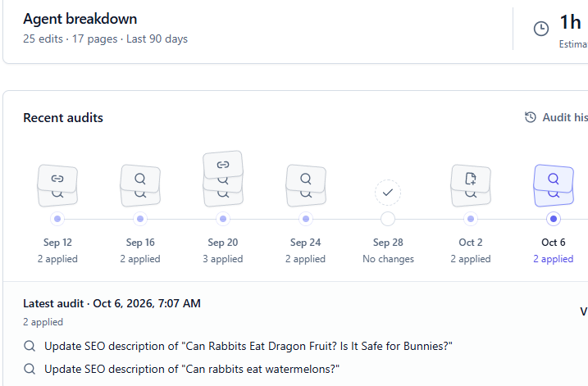Click the Sep 24 date label
Screen dimensions: 588x386
pyautogui.click(x=306, y=243)
